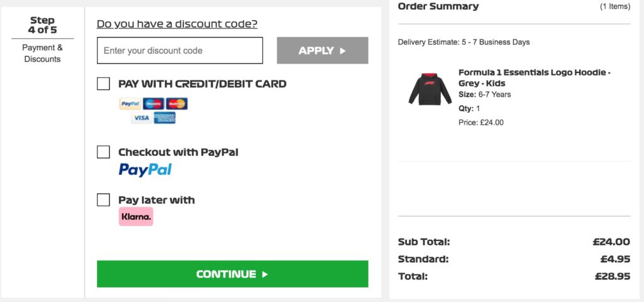The height and width of the screenshot is (302, 644).
Task: Open the 'Do you have a discount code?' link
Action: pyautogui.click(x=177, y=24)
